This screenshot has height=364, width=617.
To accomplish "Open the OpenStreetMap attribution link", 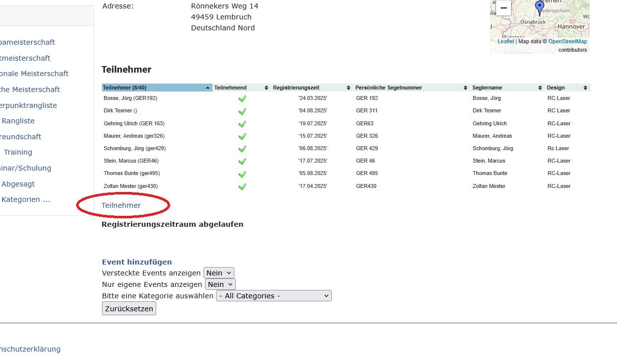I will 567,42.
